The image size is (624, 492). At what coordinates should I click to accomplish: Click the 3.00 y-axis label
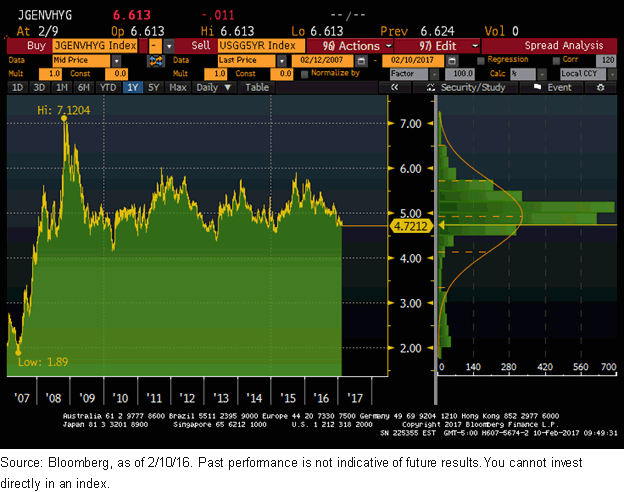[410, 304]
